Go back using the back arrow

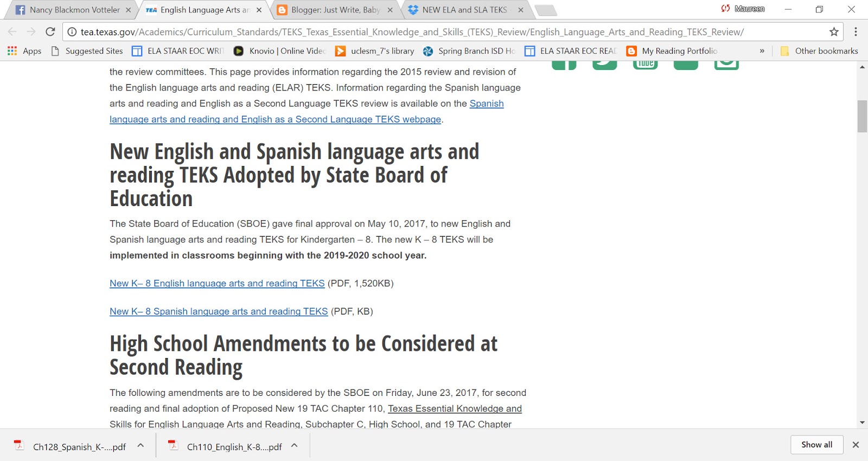point(12,32)
